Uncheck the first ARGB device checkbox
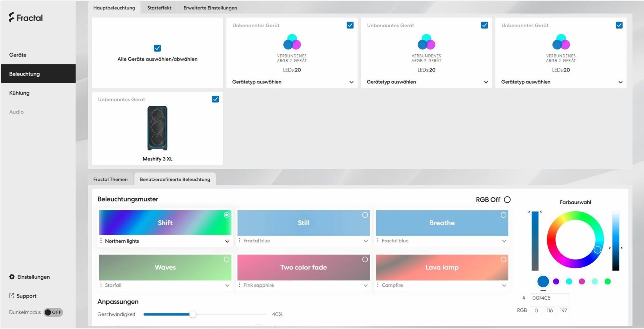This screenshot has height=329, width=644. [x=350, y=25]
